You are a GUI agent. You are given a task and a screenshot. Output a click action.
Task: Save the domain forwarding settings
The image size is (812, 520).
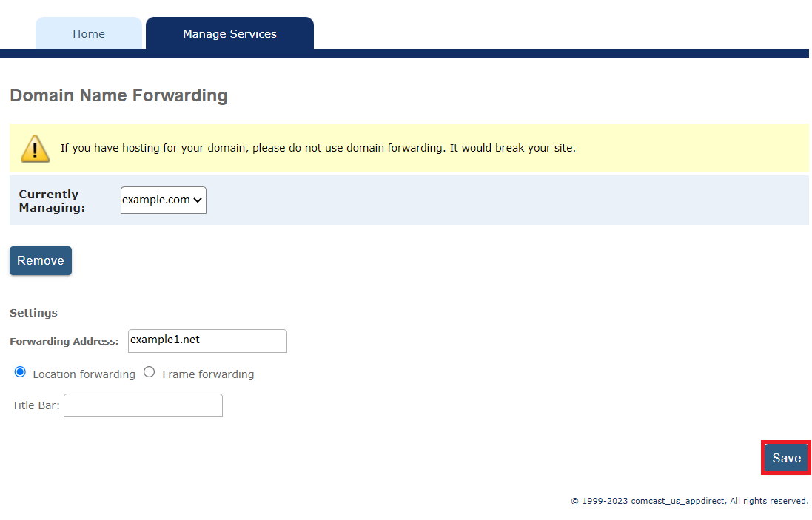pos(785,458)
